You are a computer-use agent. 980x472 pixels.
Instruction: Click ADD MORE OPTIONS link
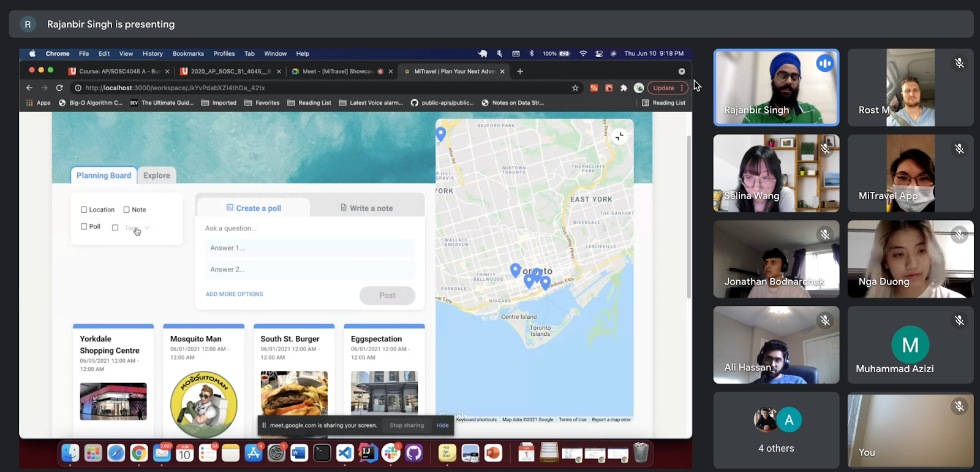234,294
